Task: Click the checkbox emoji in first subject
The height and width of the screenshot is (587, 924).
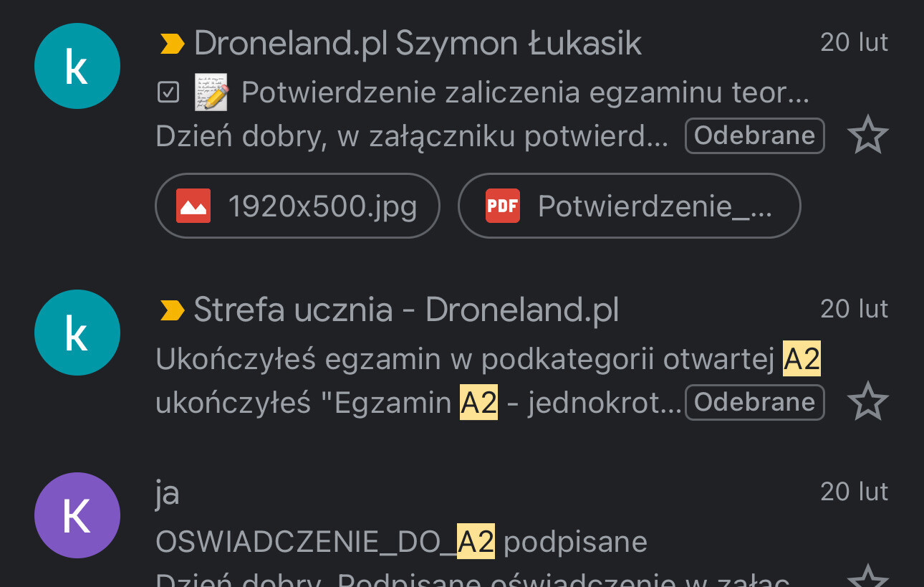Action: (168, 92)
